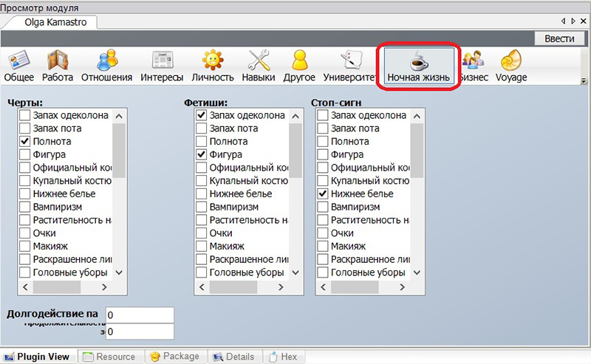This screenshot has height=364, width=591.
Task: Open the Отношения people icon
Action: pos(107,61)
